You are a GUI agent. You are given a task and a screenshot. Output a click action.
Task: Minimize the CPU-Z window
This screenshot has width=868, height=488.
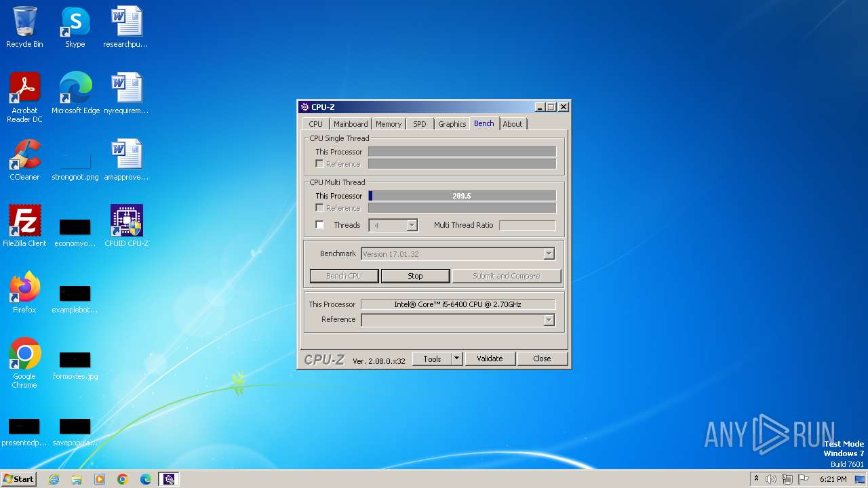(540, 107)
